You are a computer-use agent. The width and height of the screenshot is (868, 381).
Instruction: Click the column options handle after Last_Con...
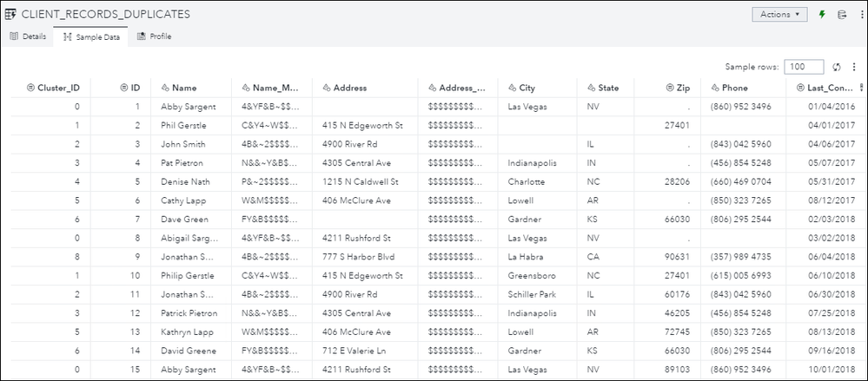click(861, 88)
